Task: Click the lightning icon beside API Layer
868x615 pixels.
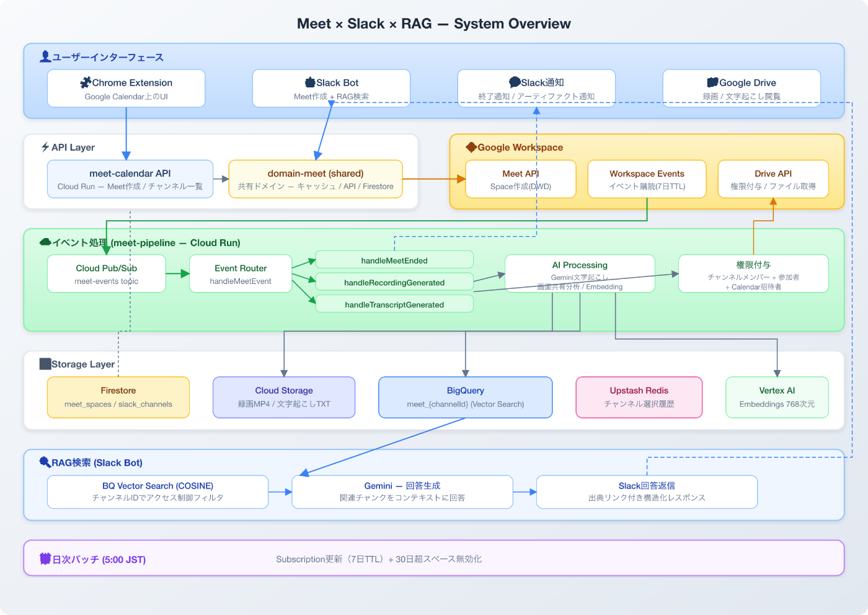Action: [45, 147]
